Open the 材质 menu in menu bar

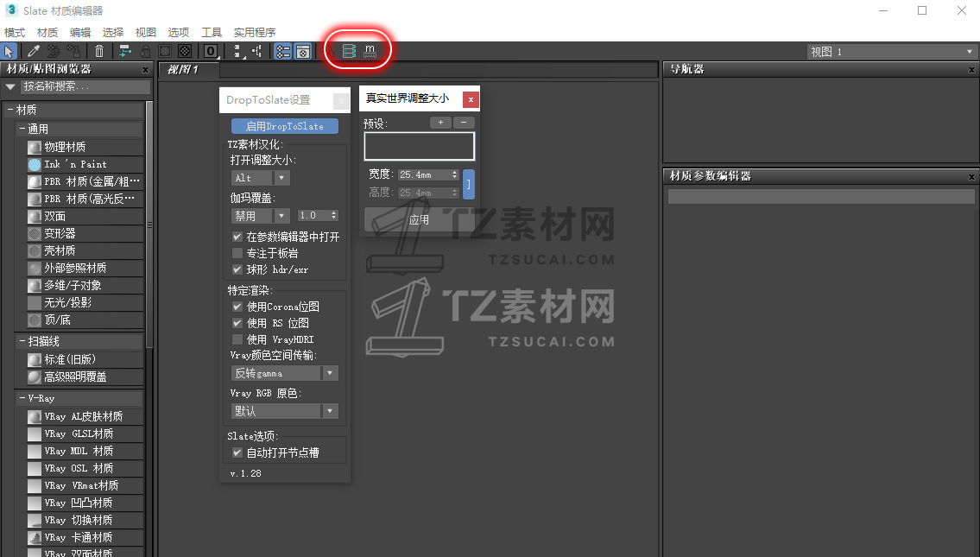coord(47,33)
